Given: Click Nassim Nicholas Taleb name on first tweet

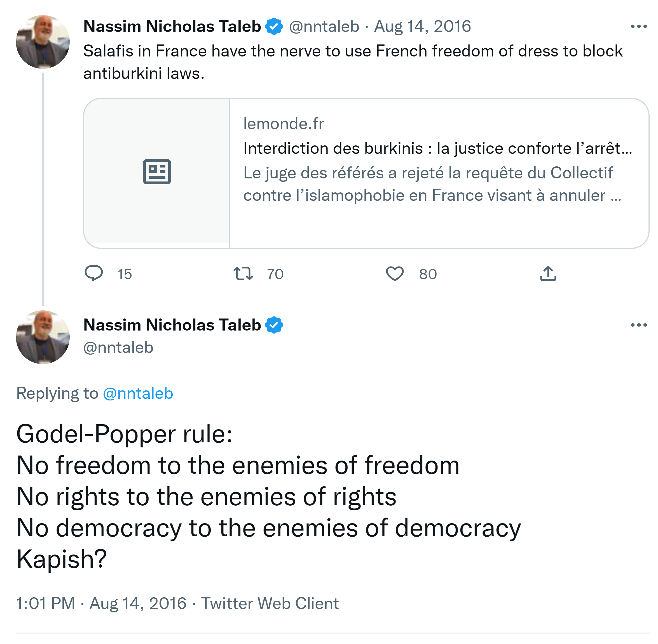Looking at the screenshot, I should pos(172,26).
